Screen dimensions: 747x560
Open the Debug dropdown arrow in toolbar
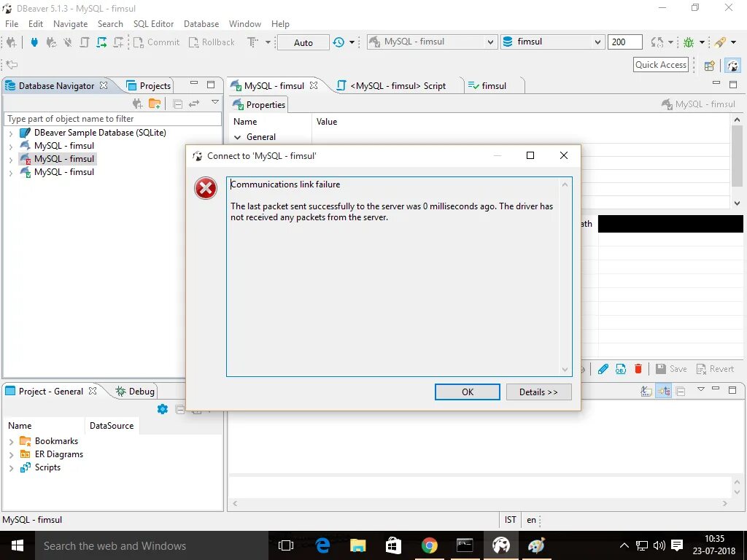click(702, 42)
